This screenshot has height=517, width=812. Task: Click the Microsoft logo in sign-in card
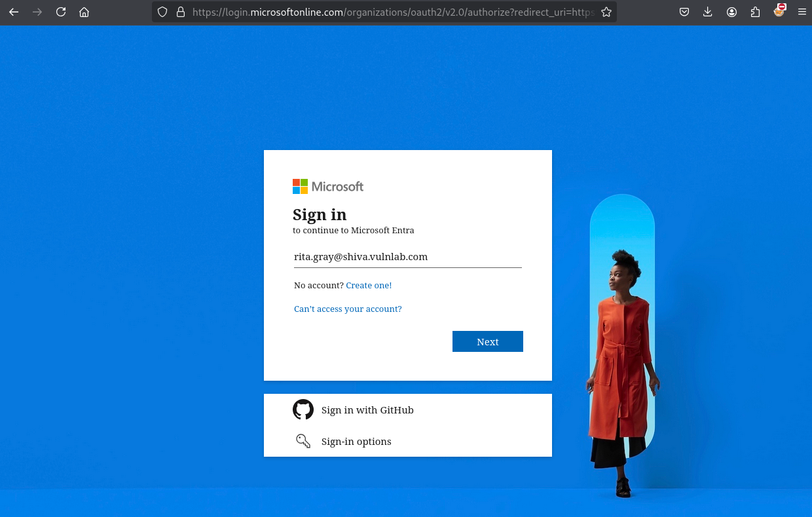(328, 186)
